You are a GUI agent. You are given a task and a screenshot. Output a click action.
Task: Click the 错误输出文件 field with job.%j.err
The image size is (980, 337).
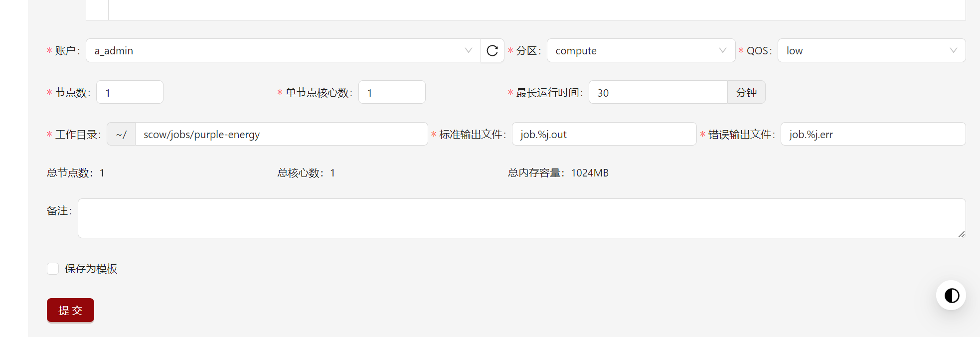872,134
